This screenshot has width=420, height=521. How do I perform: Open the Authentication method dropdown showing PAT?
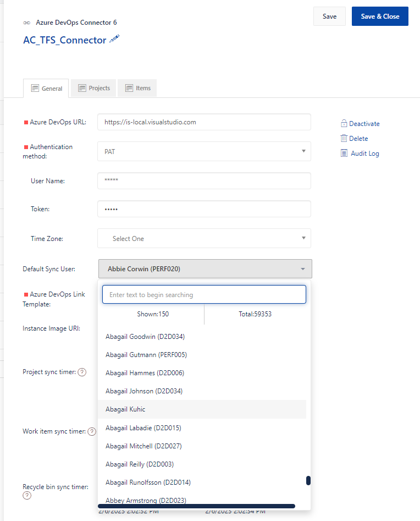[204, 151]
